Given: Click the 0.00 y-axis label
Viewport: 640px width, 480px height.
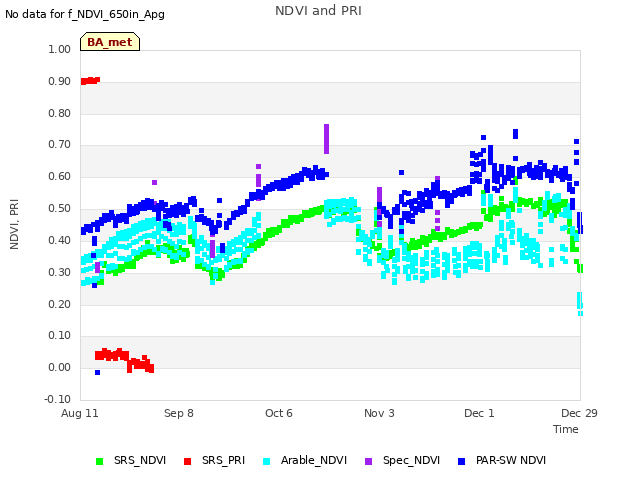Looking at the screenshot, I should pos(60,367).
